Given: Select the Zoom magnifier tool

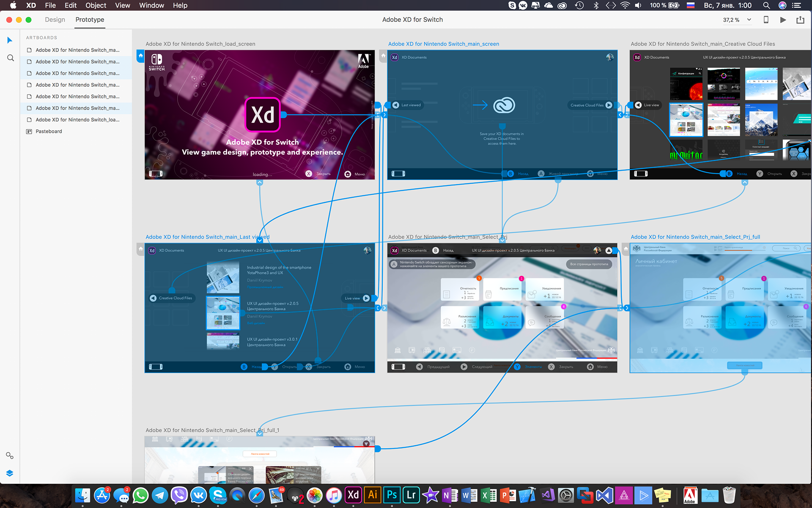Looking at the screenshot, I should point(11,58).
